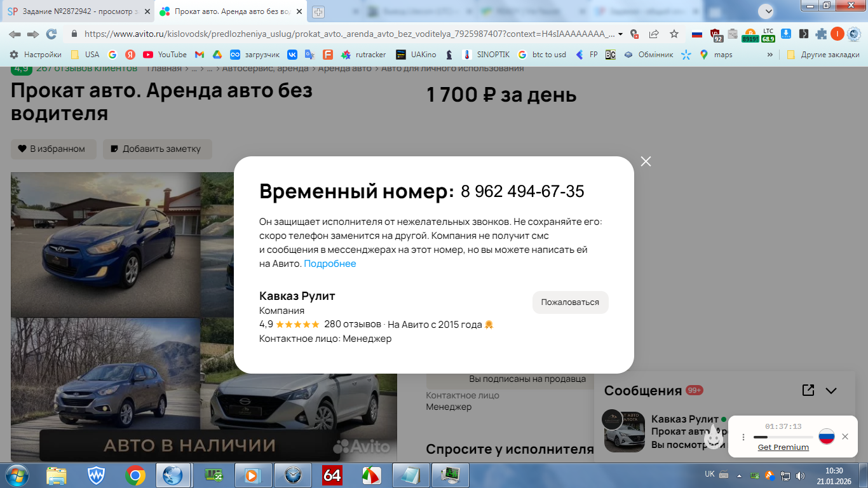The height and width of the screenshot is (488, 868).
Task: Reload the current page
Action: [x=51, y=34]
